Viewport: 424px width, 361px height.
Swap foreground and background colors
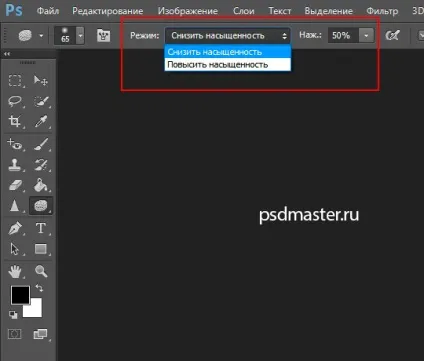pos(39,288)
